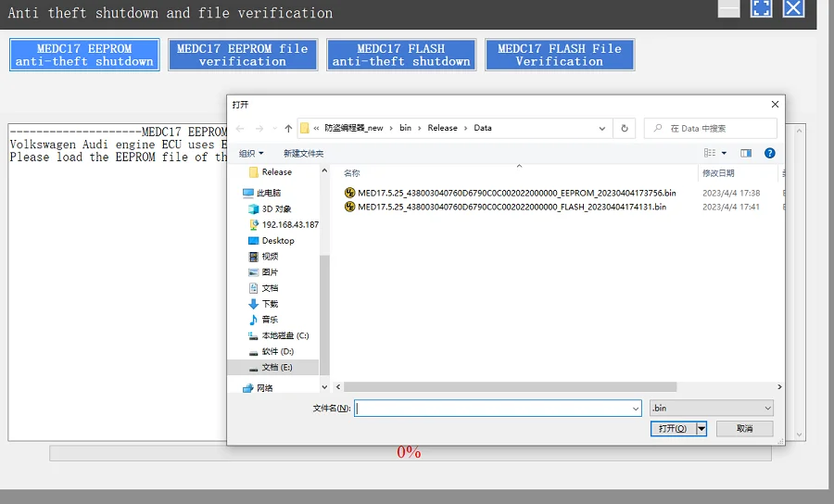Click 新建文件夹 (New folder)

pos(303,153)
